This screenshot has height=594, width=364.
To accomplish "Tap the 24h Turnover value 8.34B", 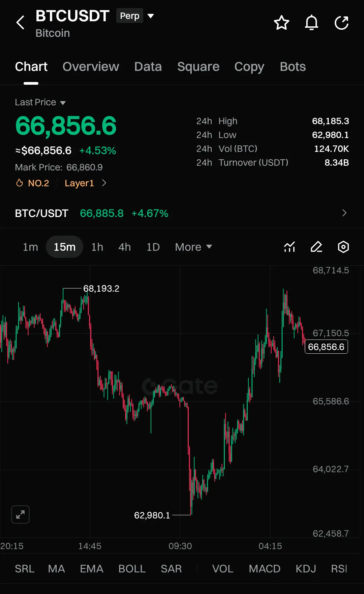I will 337,162.
